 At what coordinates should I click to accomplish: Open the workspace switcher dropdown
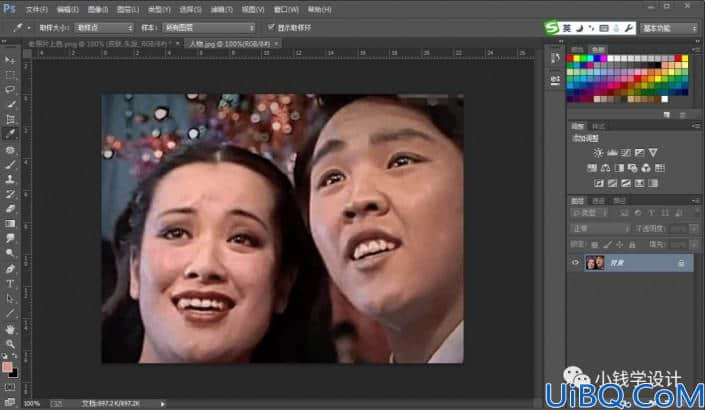[669, 28]
